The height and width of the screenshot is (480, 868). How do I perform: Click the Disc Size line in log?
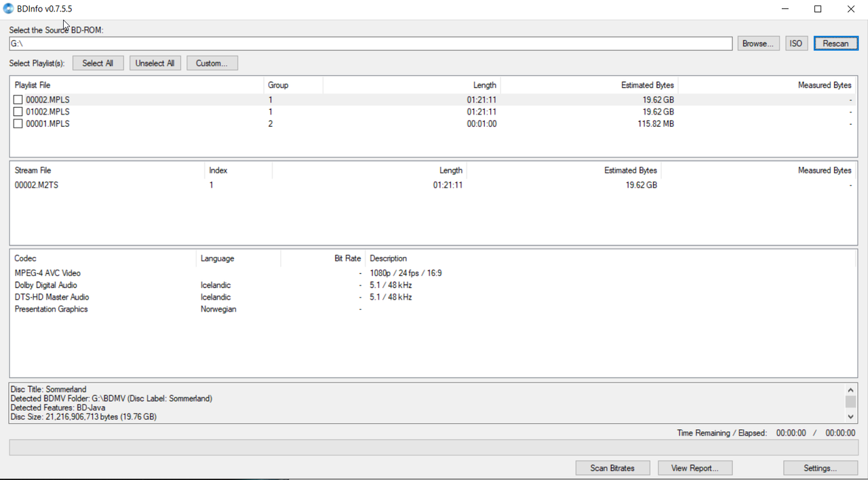click(83, 417)
